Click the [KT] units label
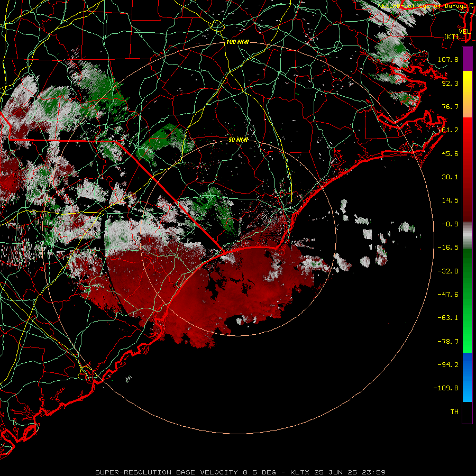Viewport: 476px width, 476px height. point(452,36)
